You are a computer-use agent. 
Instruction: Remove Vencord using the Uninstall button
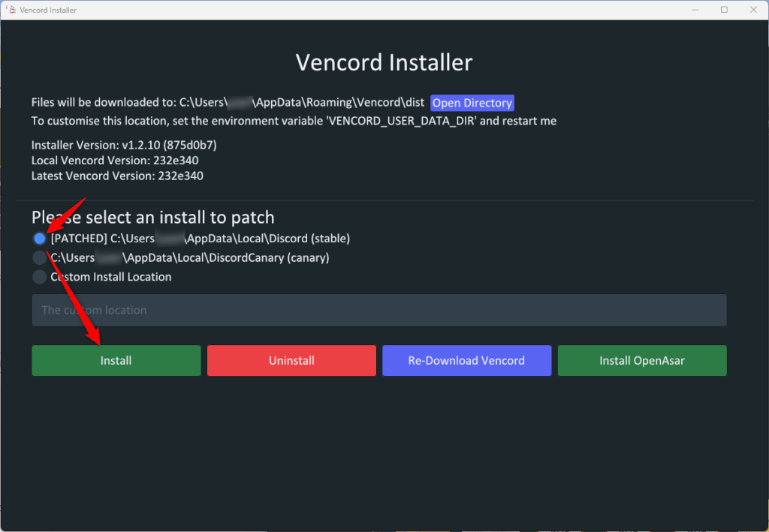(291, 360)
